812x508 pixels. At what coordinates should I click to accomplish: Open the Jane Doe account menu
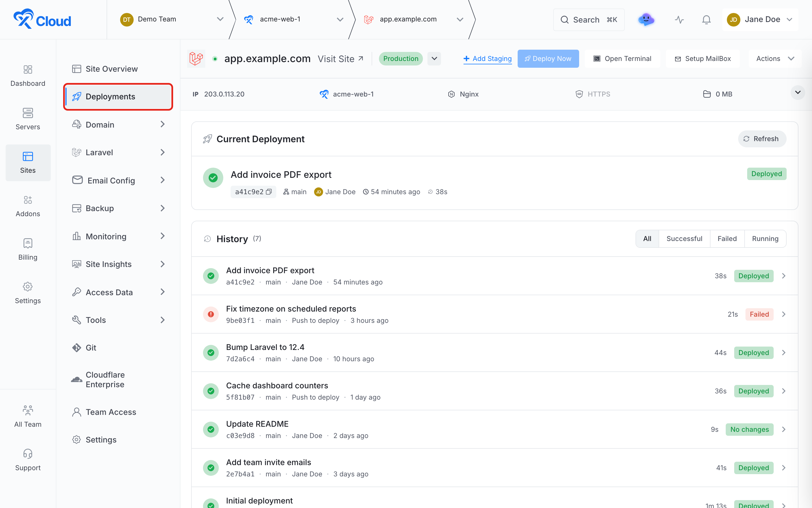[x=760, y=19]
